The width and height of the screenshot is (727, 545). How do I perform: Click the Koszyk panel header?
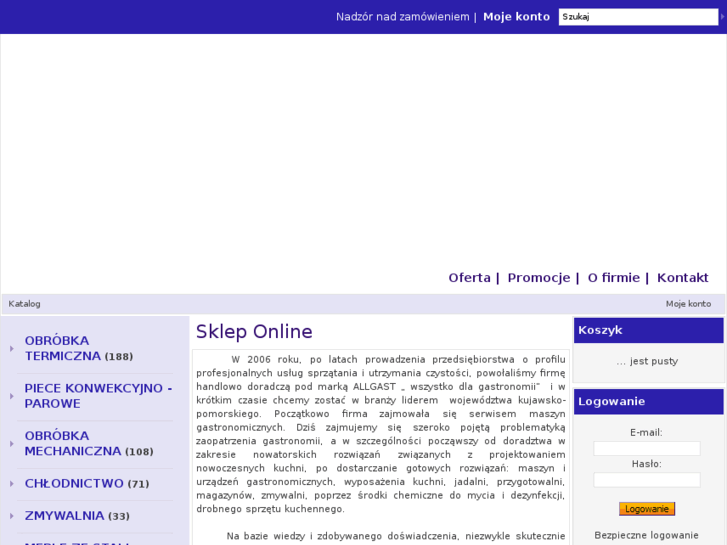[x=649, y=330]
